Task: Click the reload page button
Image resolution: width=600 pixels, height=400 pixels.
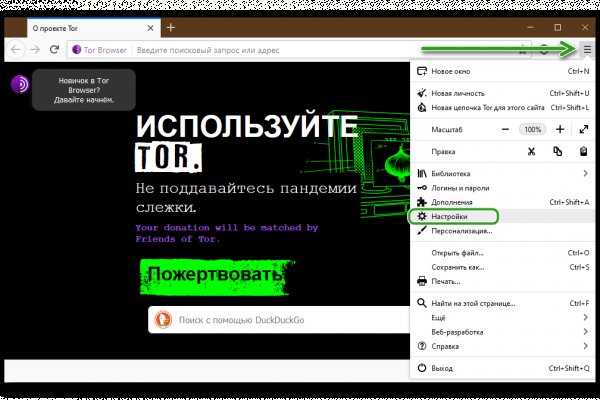Action: point(55,49)
